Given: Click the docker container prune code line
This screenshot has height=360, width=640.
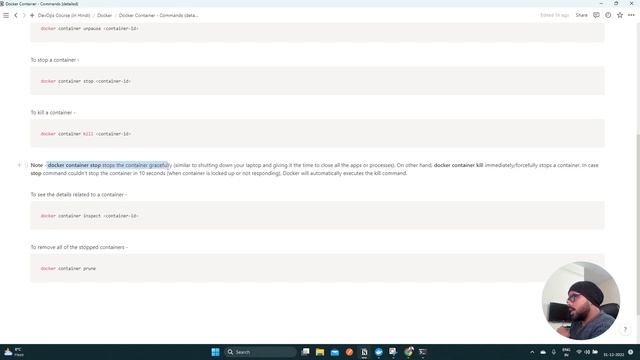Looking at the screenshot, I should pyautogui.click(x=68, y=269).
